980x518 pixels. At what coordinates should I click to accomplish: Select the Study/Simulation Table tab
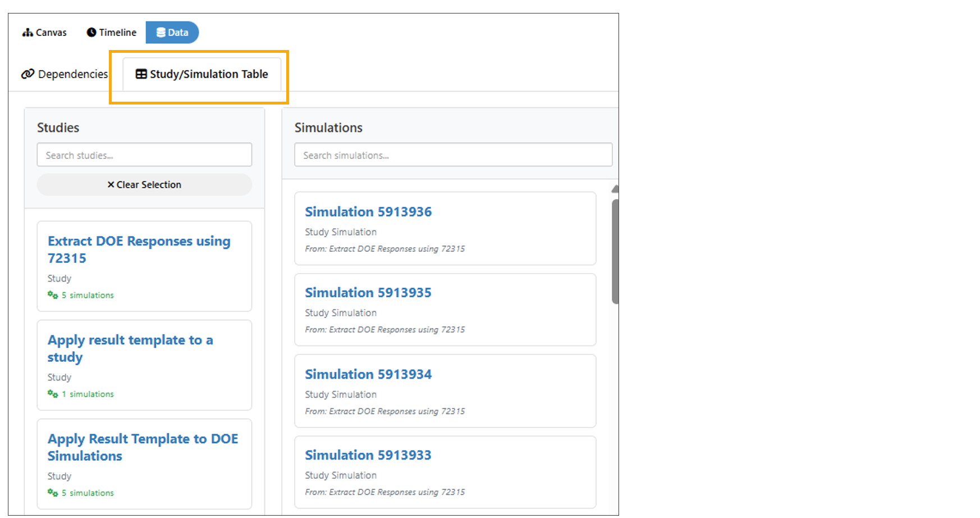point(202,74)
